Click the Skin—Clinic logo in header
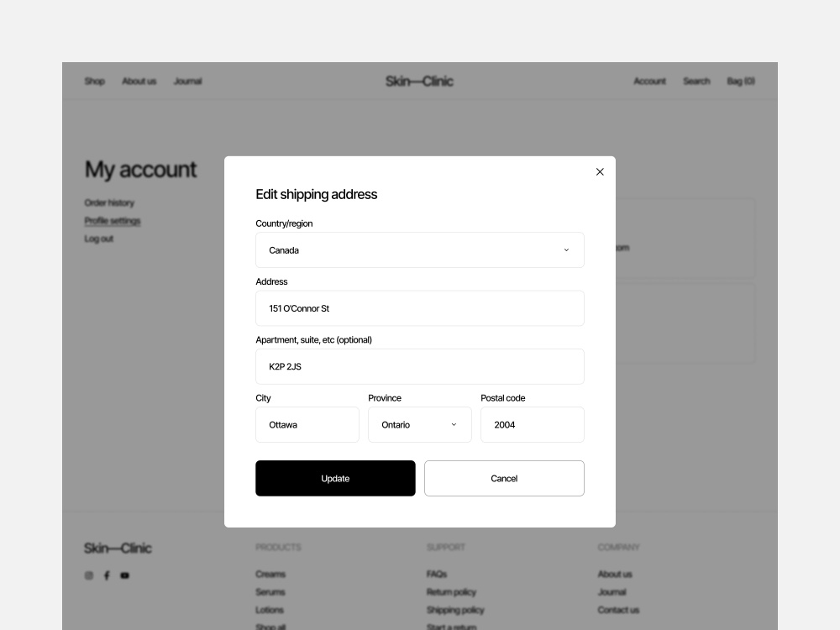This screenshot has height=630, width=840. [x=419, y=81]
